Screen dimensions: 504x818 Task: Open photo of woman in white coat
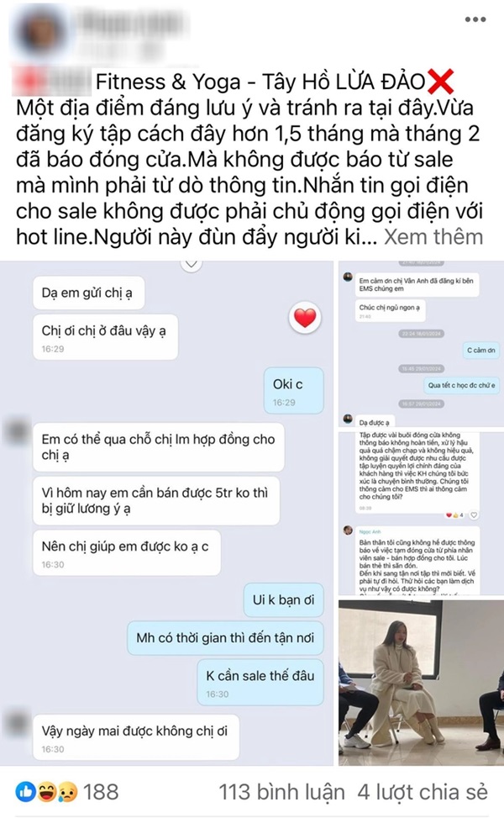click(421, 683)
